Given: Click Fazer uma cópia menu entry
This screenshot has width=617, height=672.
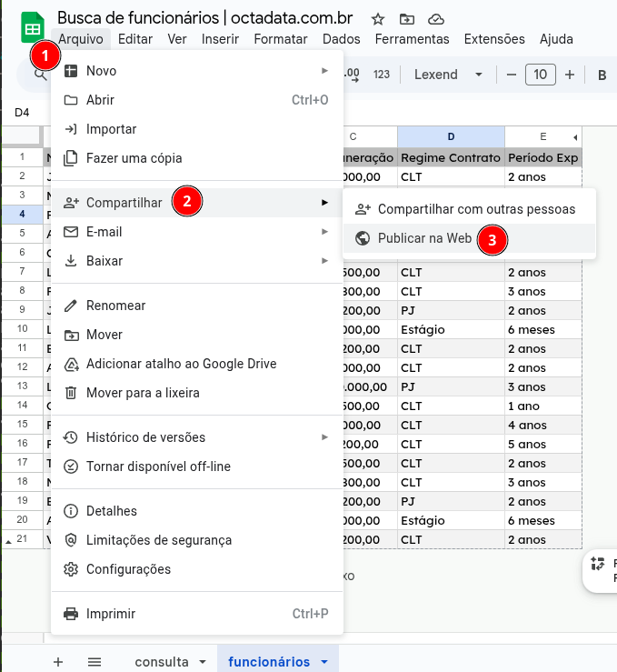Looking at the screenshot, I should click(134, 158).
